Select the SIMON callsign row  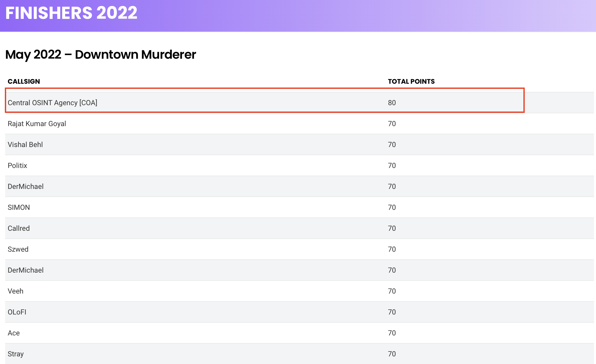(x=19, y=207)
